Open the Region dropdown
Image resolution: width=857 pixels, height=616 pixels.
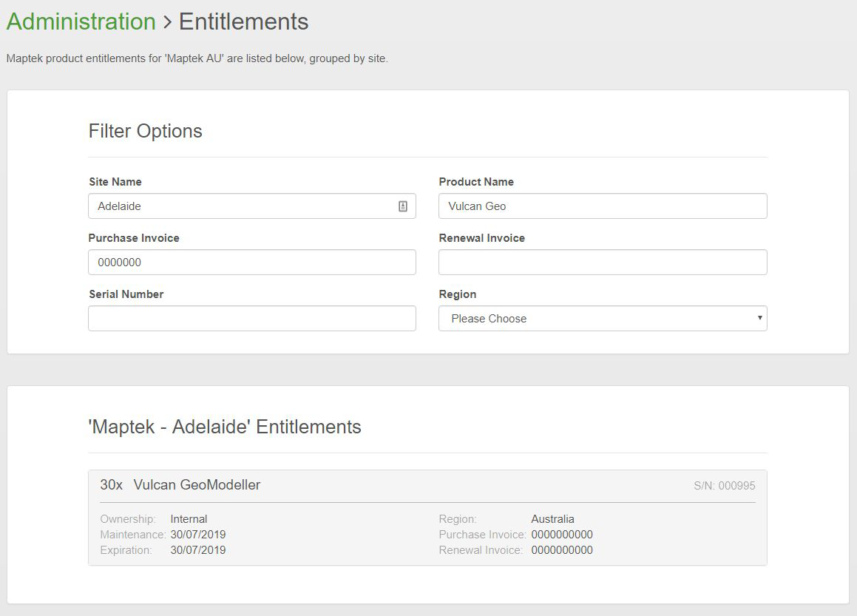pyautogui.click(x=603, y=319)
